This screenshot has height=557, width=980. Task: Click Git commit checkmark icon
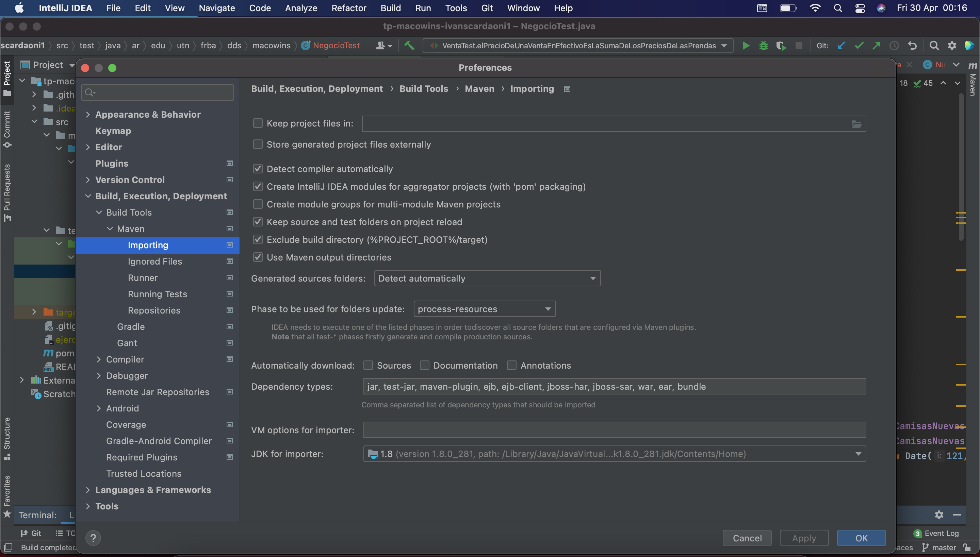pos(859,46)
